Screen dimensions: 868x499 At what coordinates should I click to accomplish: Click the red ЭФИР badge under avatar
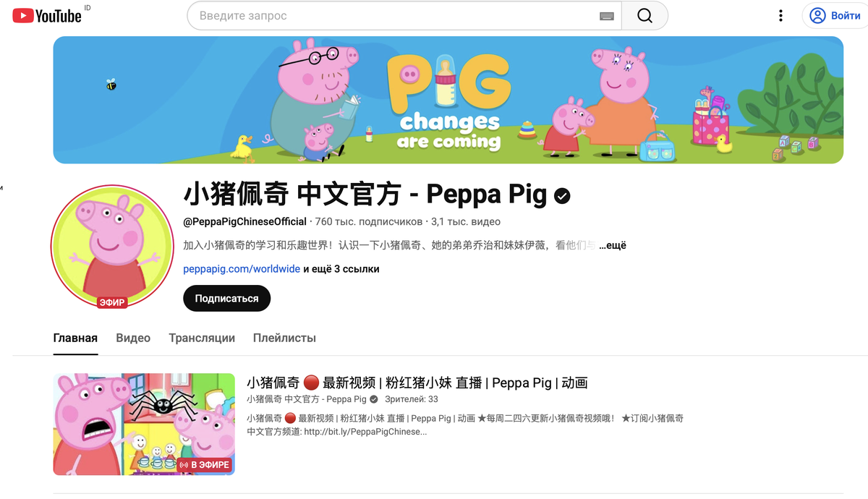click(112, 302)
